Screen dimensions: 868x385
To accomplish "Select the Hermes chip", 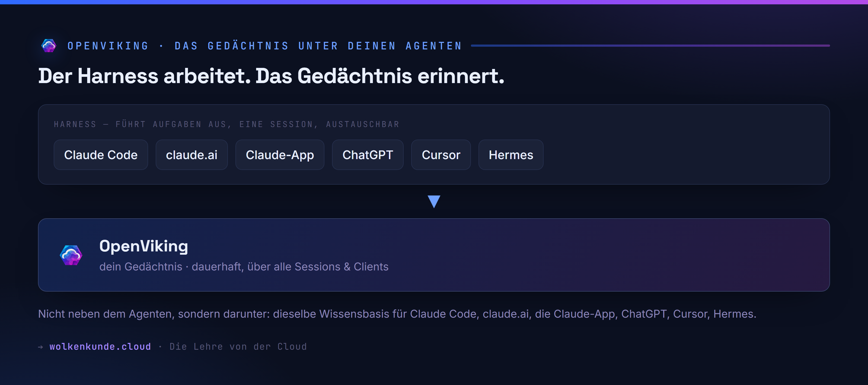I will coord(511,155).
